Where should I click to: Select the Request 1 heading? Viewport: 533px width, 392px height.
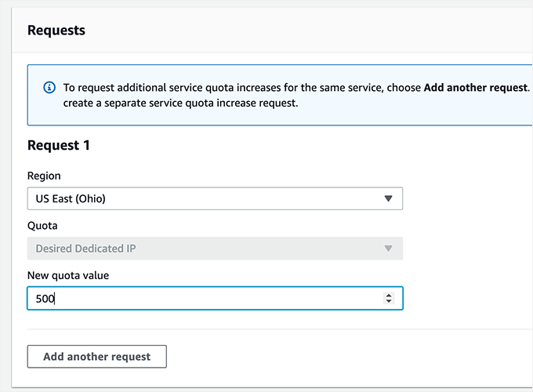[59, 145]
